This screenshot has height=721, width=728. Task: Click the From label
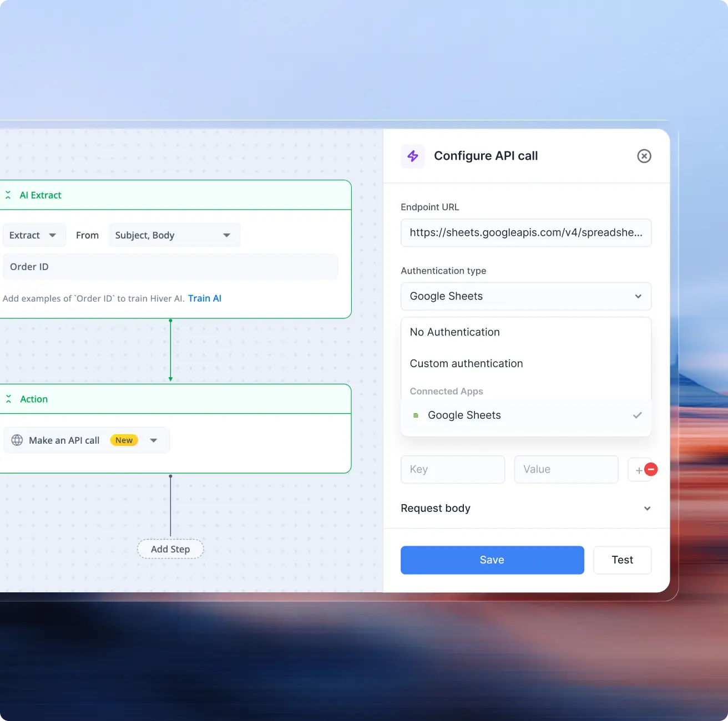click(88, 235)
